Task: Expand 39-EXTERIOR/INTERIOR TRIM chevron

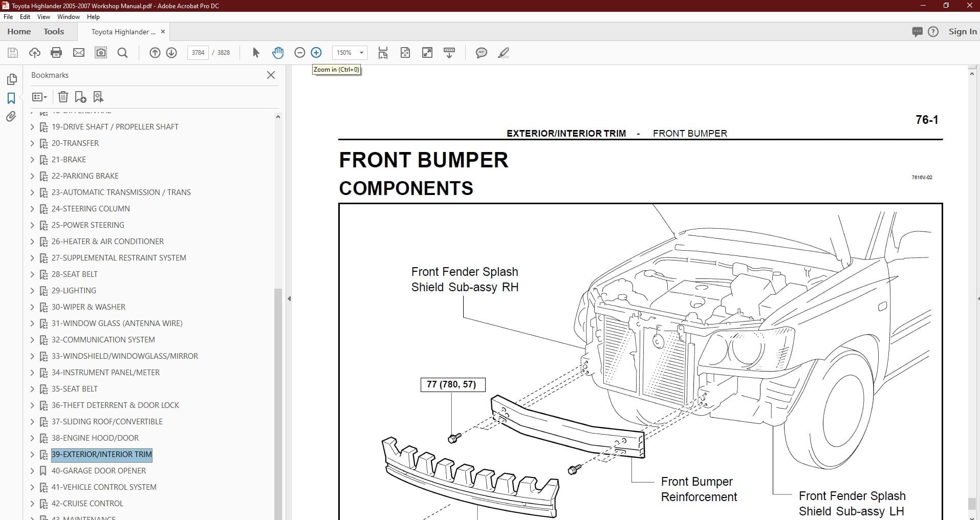Action: click(32, 454)
